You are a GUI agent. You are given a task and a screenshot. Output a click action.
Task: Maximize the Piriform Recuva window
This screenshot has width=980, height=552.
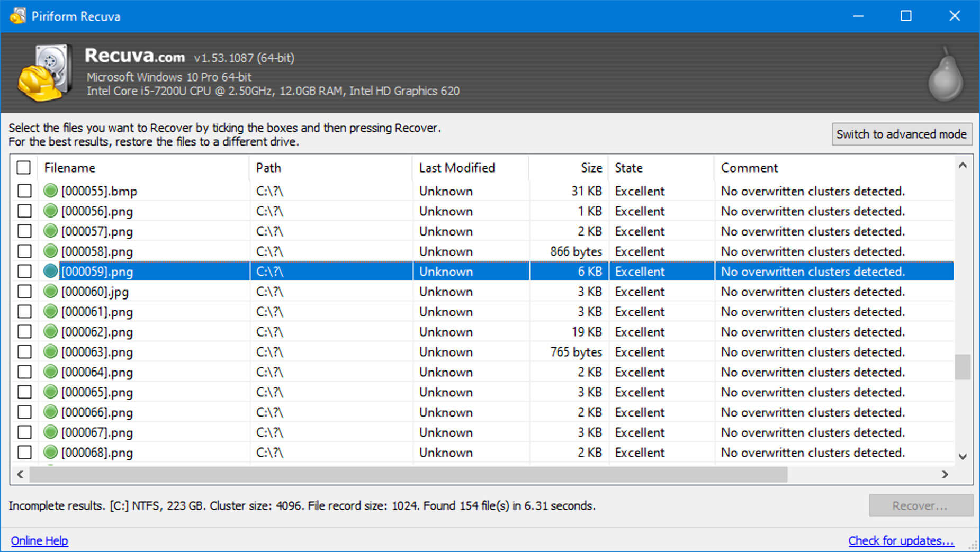906,16
